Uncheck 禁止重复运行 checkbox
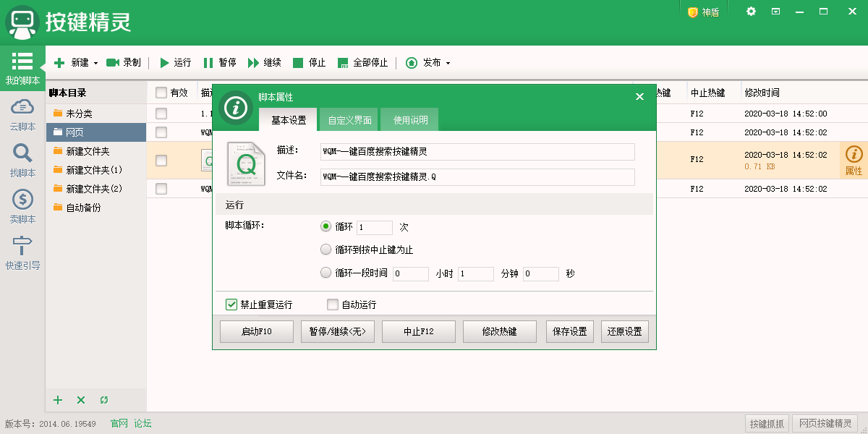The height and width of the screenshot is (434, 868). (x=231, y=305)
